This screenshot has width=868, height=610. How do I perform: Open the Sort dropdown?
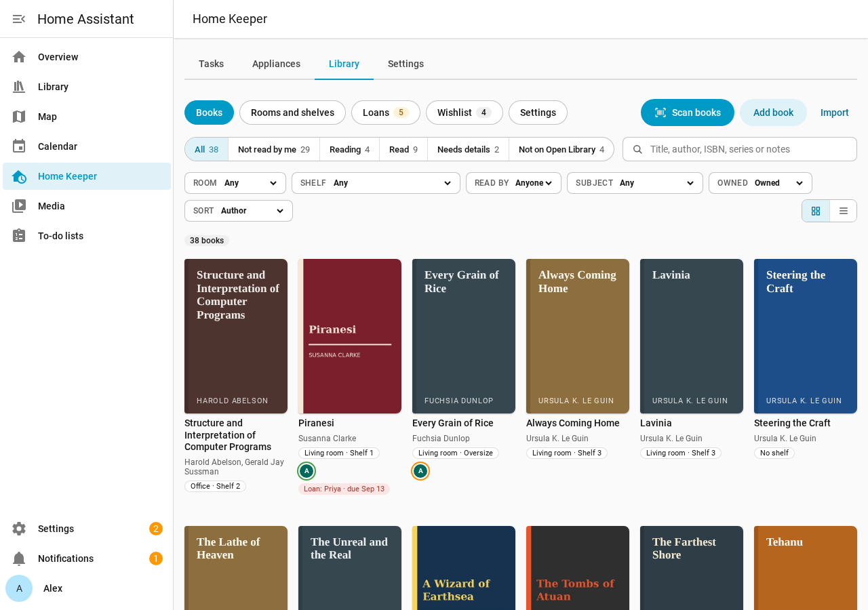tap(239, 211)
